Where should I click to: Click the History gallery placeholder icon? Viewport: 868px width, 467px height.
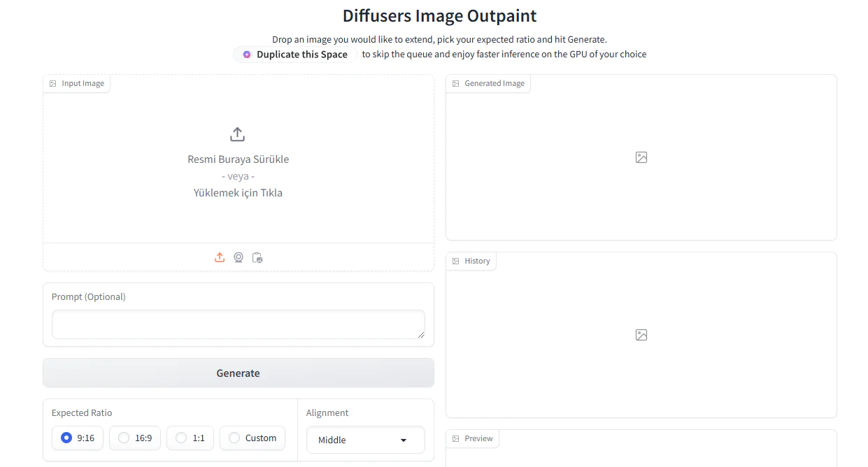641,335
